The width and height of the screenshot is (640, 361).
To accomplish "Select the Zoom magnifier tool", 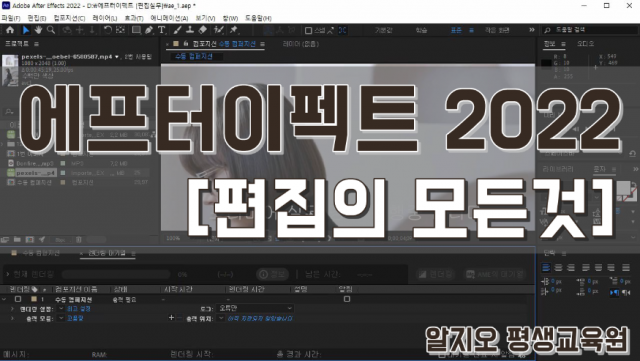I will (51, 30).
